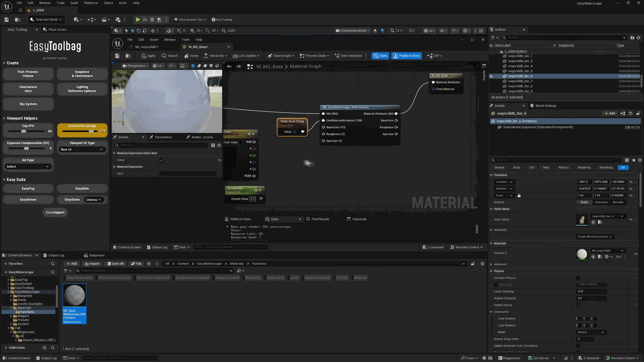
Task: Click the Apply button in material editor
Action: pos(148,56)
